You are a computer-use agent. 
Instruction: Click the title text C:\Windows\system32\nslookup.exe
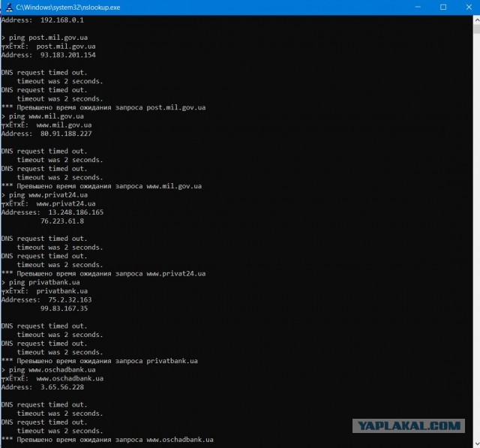click(68, 8)
